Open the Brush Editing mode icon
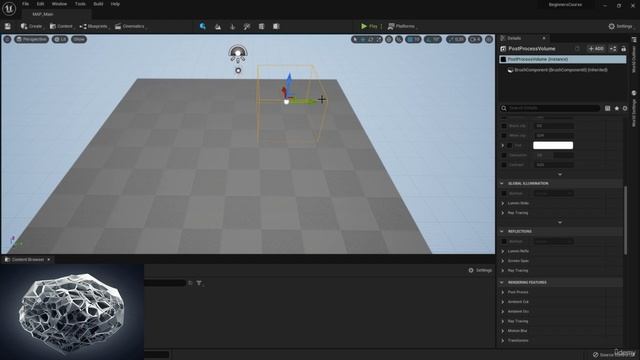 click(x=276, y=27)
